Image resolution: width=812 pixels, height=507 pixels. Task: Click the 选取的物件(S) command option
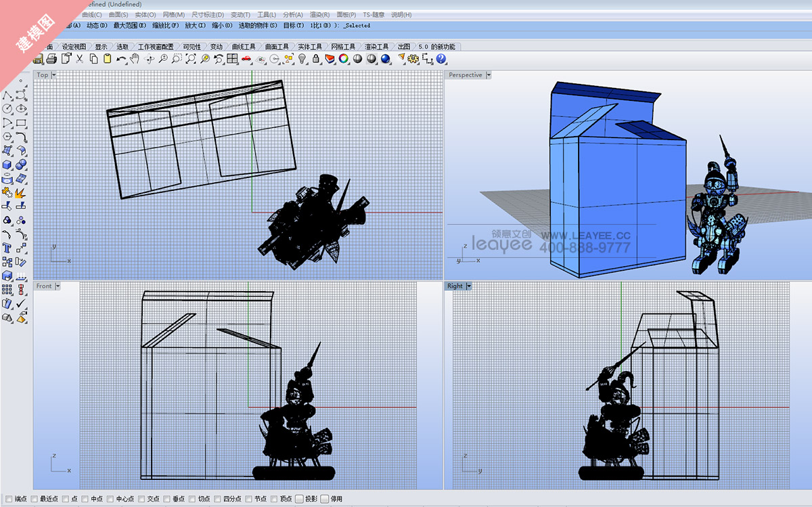point(258,26)
